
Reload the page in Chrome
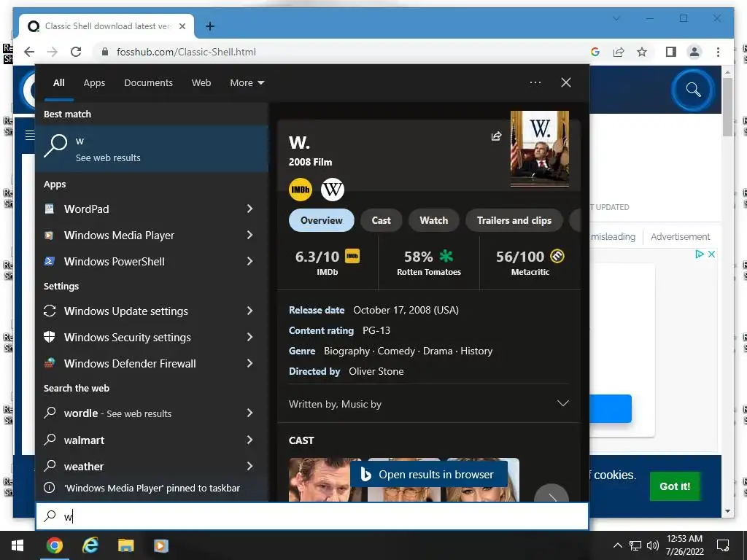tap(76, 52)
